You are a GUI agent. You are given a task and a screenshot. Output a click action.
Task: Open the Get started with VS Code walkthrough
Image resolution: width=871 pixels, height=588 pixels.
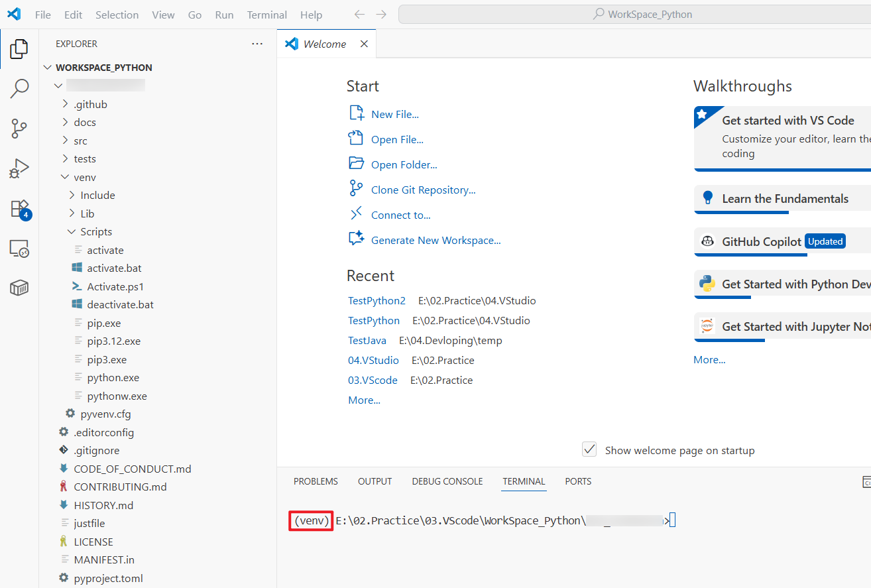(782, 137)
